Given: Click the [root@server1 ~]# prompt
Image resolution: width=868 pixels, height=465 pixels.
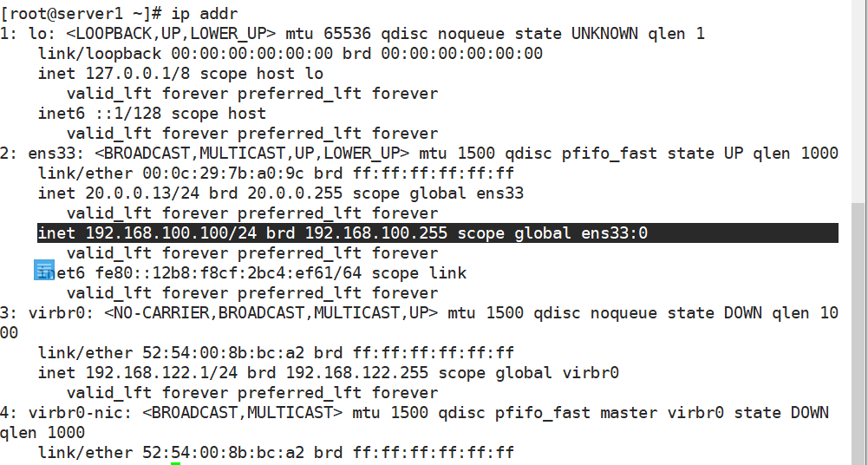Looking at the screenshot, I should click(x=82, y=14).
